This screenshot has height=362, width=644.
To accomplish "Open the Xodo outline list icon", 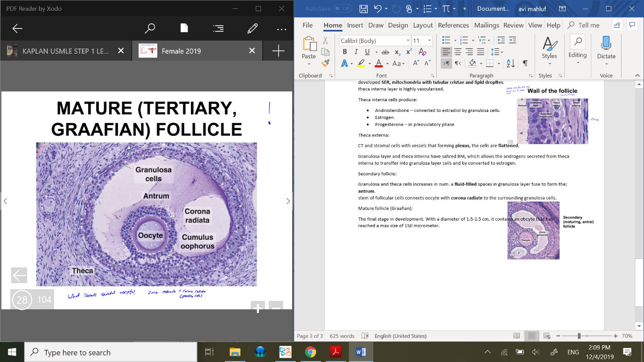I will tap(218, 28).
